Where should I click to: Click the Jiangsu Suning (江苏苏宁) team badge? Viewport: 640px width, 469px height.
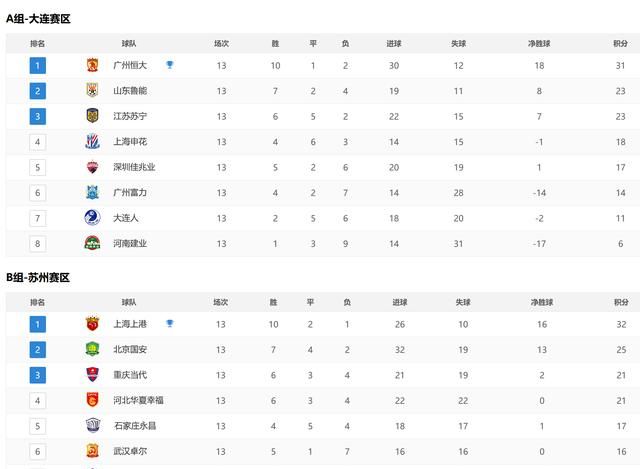point(93,116)
